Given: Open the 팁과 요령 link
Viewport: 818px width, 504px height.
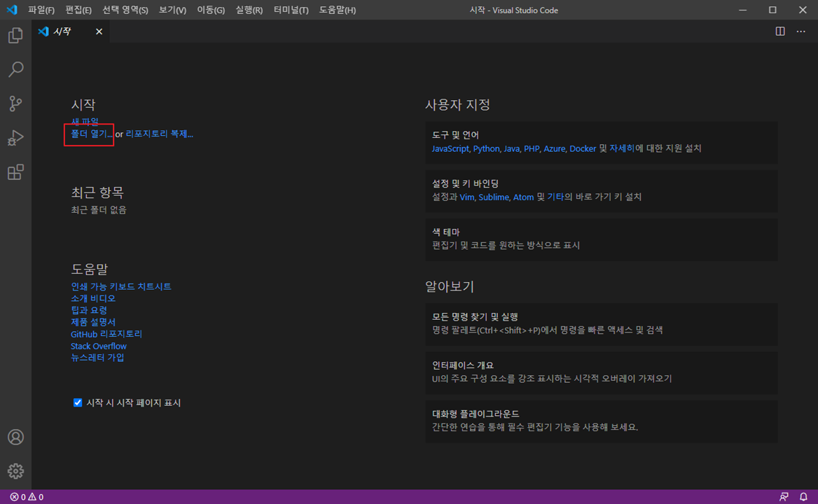Looking at the screenshot, I should pyautogui.click(x=89, y=310).
